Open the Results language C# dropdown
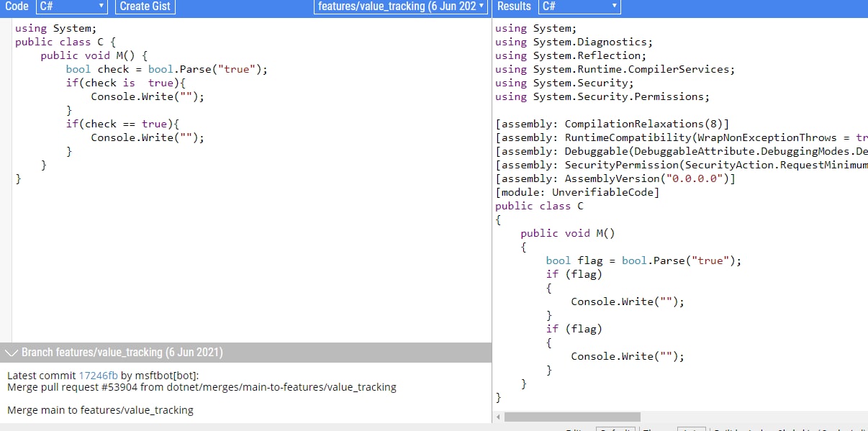This screenshot has height=431, width=868. pos(580,6)
